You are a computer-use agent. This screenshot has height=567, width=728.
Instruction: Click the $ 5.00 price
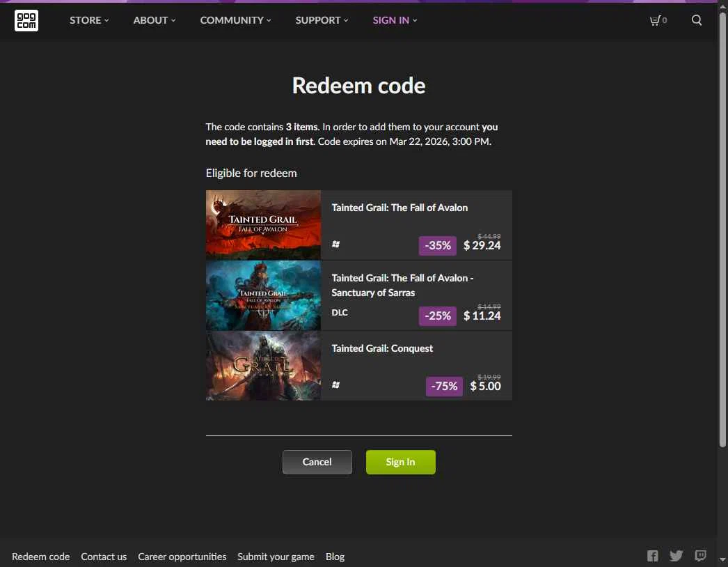pyautogui.click(x=485, y=386)
